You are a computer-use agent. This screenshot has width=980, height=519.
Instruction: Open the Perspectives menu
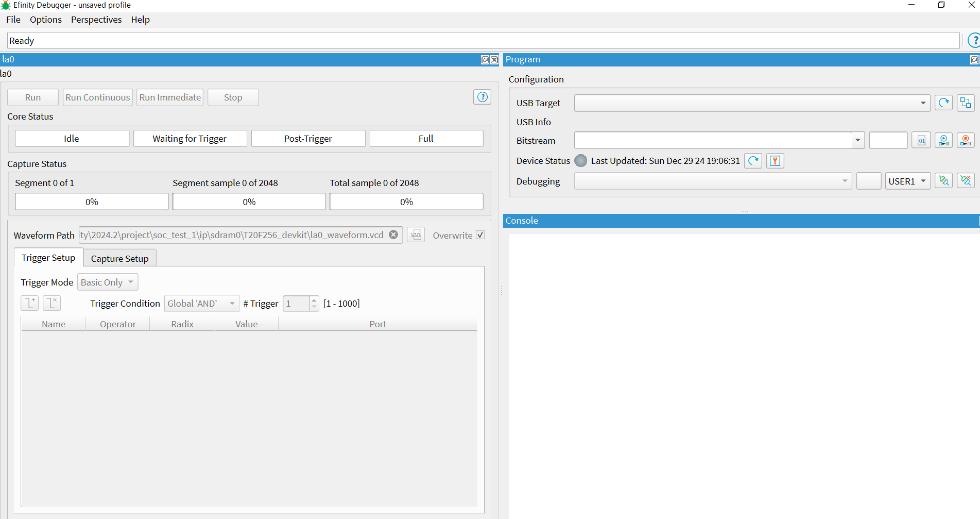point(96,20)
